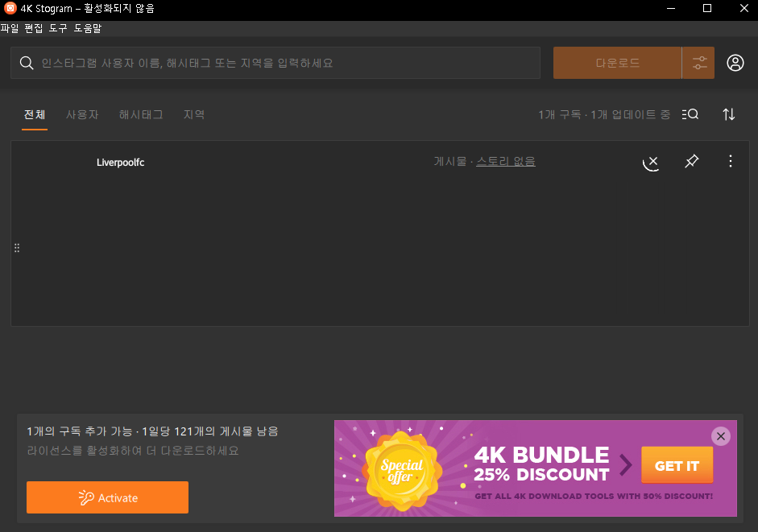Open the sort order arrows icon
This screenshot has height=532, width=758.
(x=728, y=114)
